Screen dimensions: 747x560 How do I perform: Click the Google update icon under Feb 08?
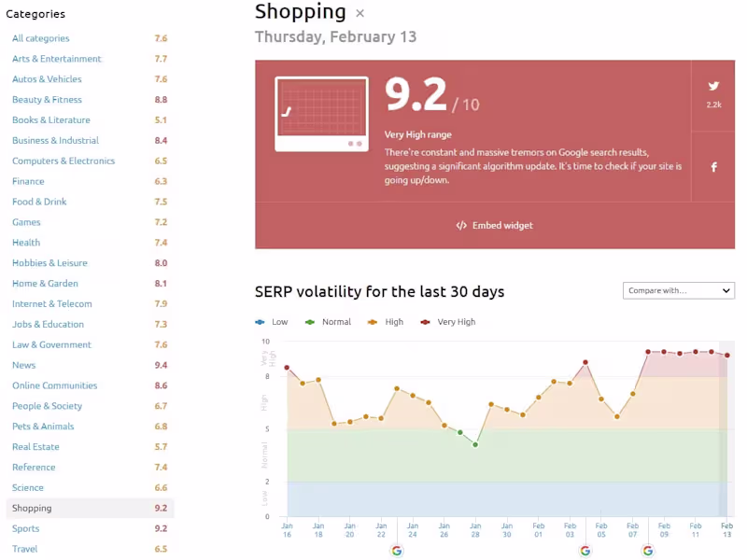648,551
